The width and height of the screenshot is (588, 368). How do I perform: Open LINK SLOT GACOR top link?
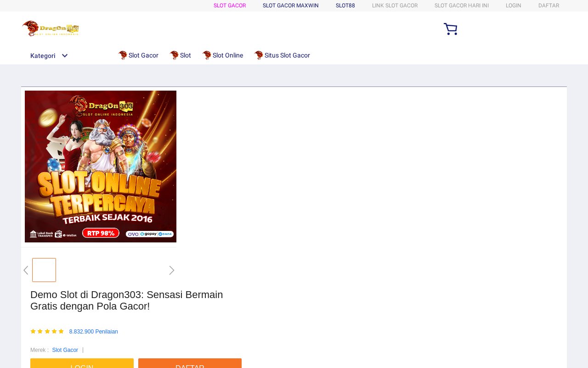coord(395,6)
